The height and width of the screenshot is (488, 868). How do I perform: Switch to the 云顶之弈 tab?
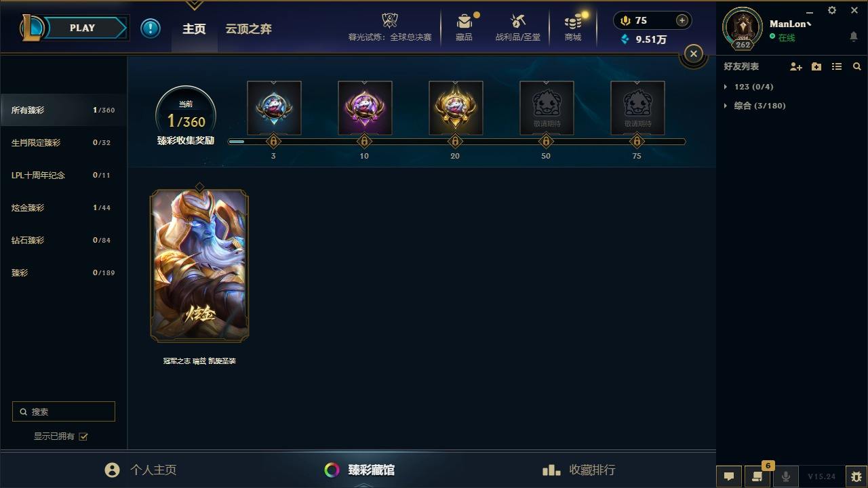tap(249, 29)
